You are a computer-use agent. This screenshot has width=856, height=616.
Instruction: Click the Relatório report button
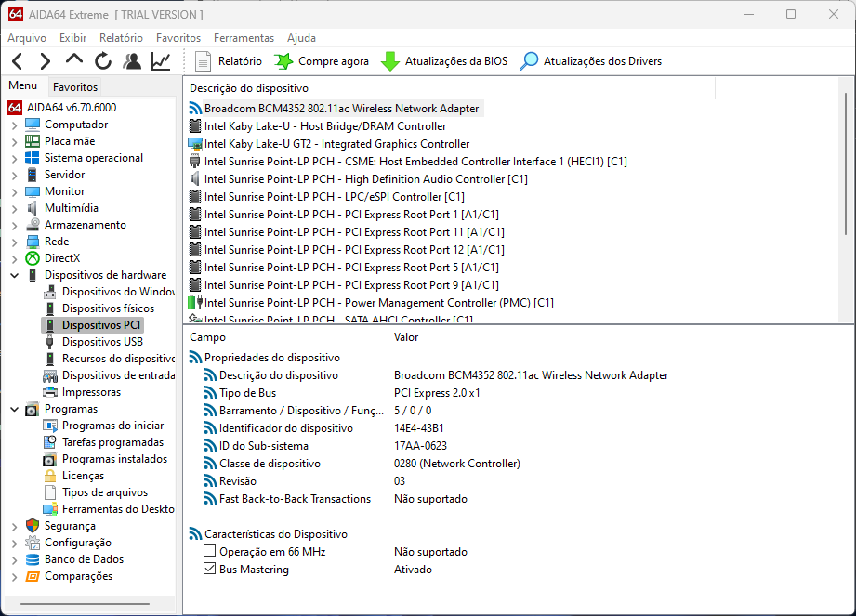[x=229, y=61]
